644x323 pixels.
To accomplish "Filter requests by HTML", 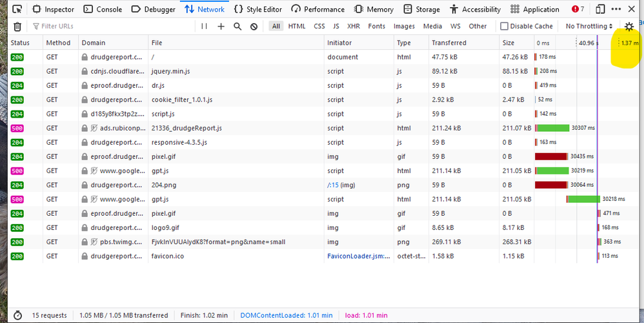I will (297, 26).
